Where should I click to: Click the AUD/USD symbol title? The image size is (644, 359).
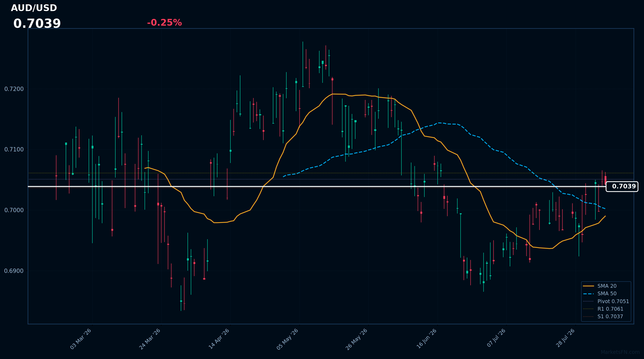tap(34, 8)
